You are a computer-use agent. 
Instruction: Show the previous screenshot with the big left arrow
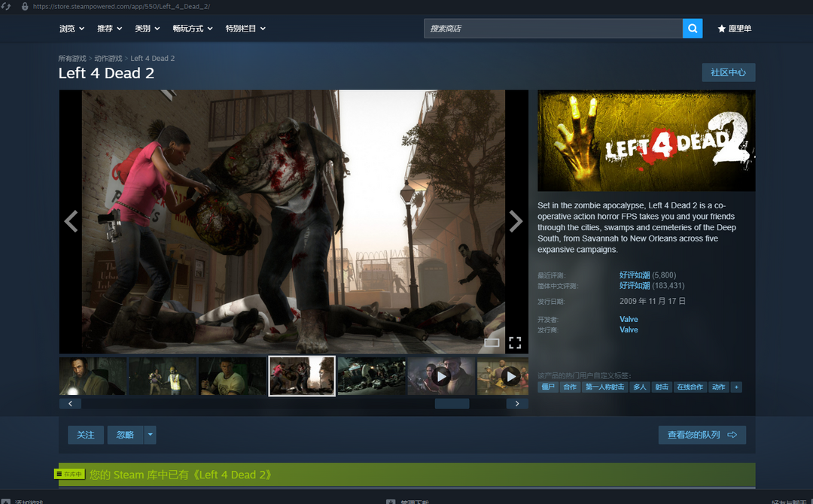pos(71,221)
